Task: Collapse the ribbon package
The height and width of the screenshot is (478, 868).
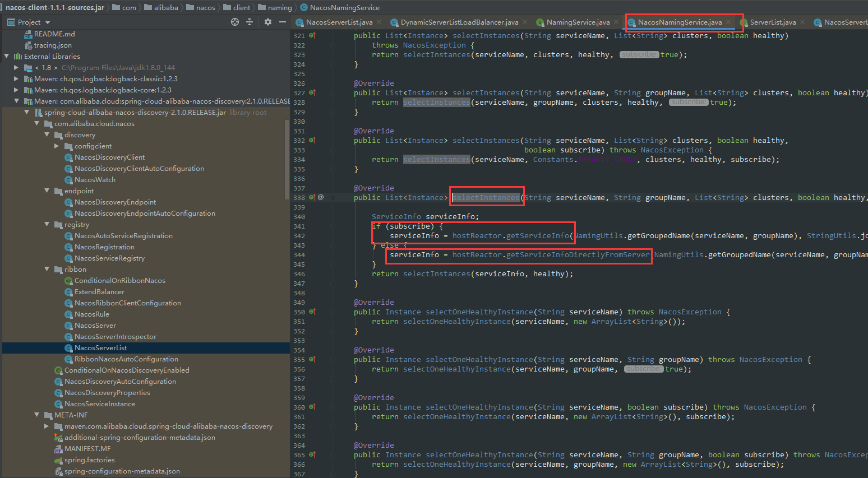Action: (x=47, y=269)
